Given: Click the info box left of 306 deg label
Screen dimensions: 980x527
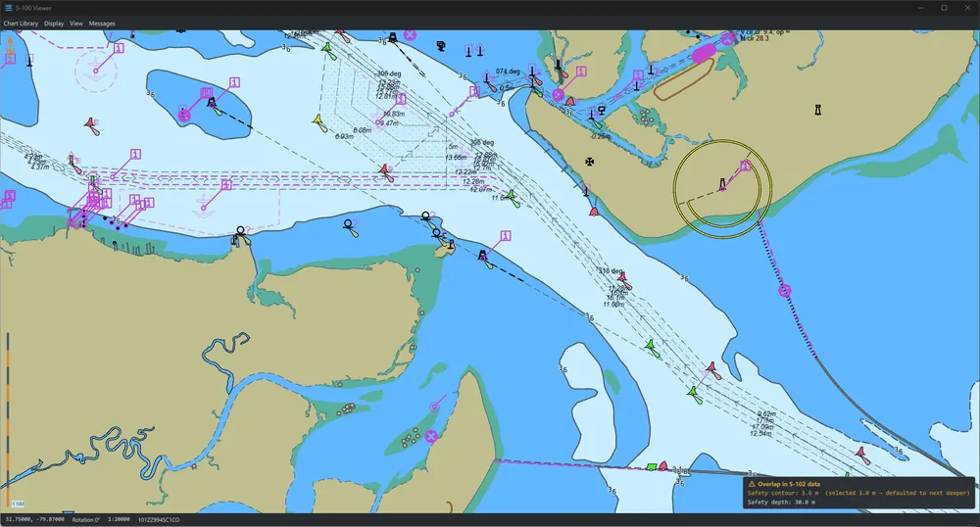Looking at the screenshot, I should [401, 99].
